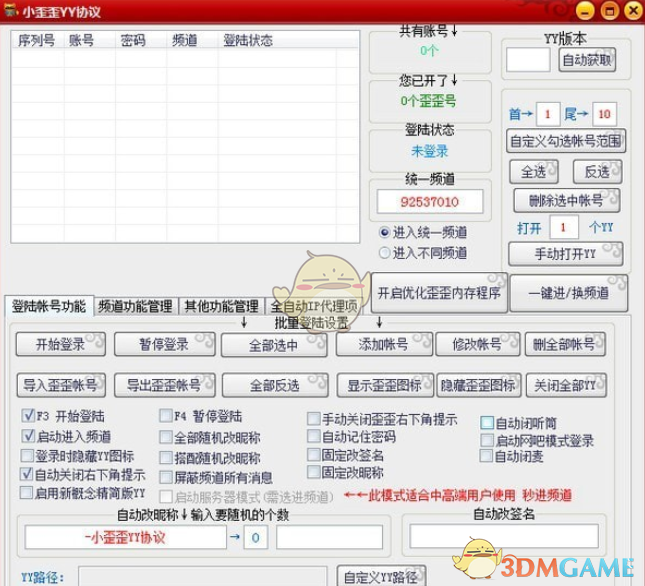Image resolution: width=645 pixels, height=586 pixels.
Task: Click 自定义YY路径 button
Action: pos(381,576)
